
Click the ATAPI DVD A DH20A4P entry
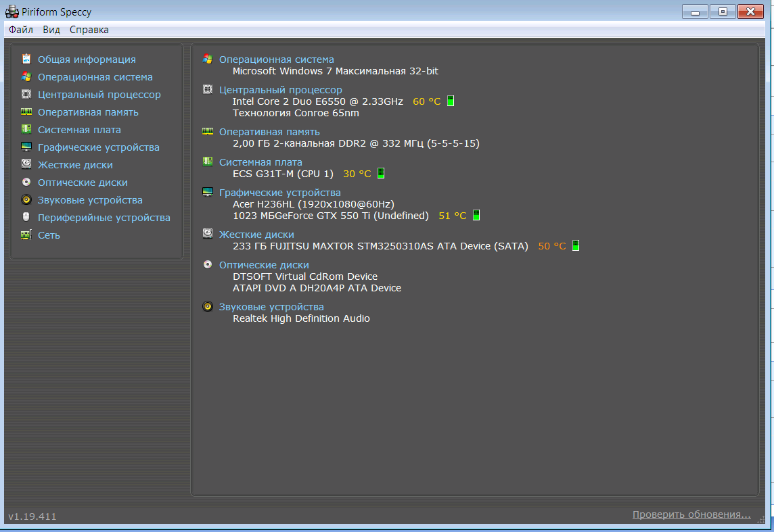(317, 288)
